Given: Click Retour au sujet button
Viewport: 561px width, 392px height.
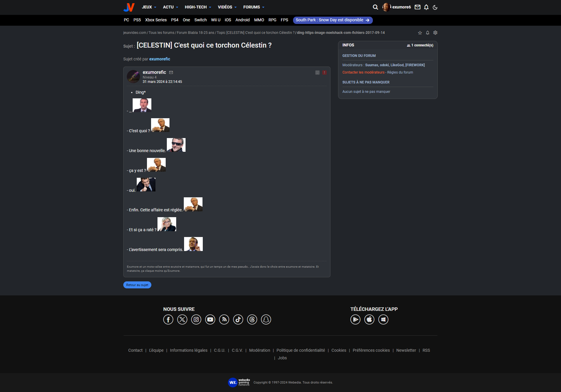Looking at the screenshot, I should tap(137, 285).
